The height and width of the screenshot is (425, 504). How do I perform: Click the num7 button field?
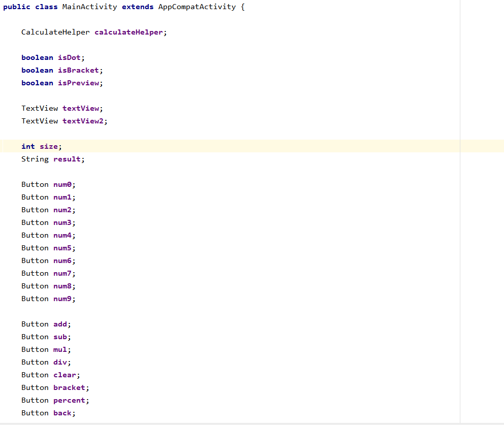[62, 273]
